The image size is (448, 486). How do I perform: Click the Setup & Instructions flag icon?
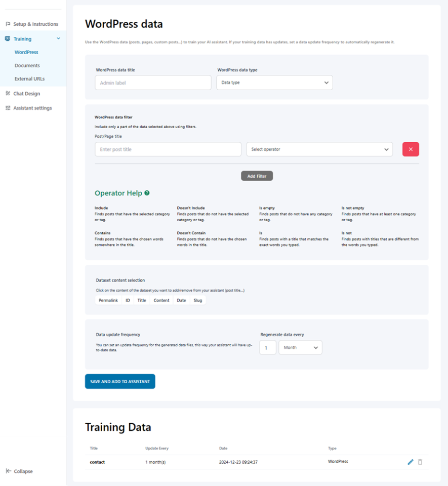click(8, 24)
